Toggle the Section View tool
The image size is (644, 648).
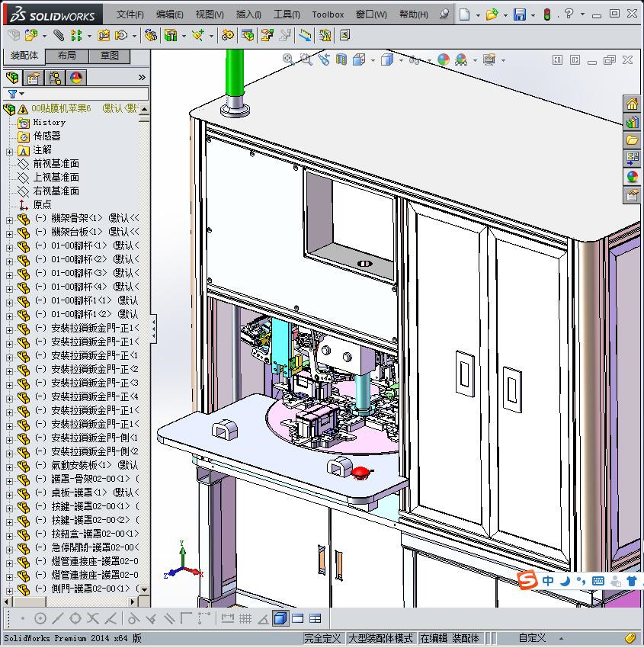pyautogui.click(x=341, y=60)
